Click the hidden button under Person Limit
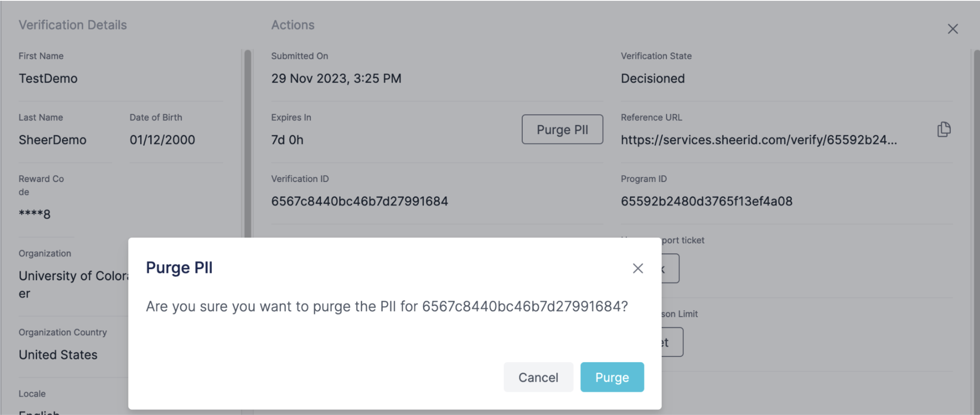 (x=672, y=342)
